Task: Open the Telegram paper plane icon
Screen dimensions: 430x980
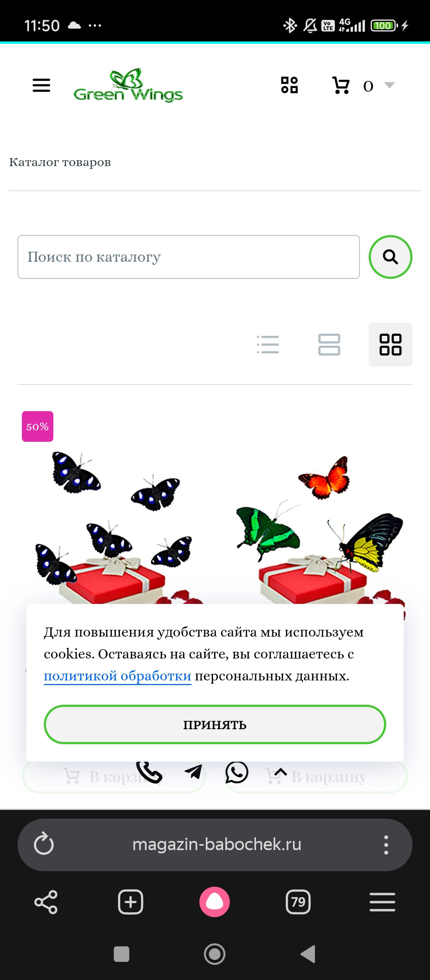Action: tap(193, 772)
